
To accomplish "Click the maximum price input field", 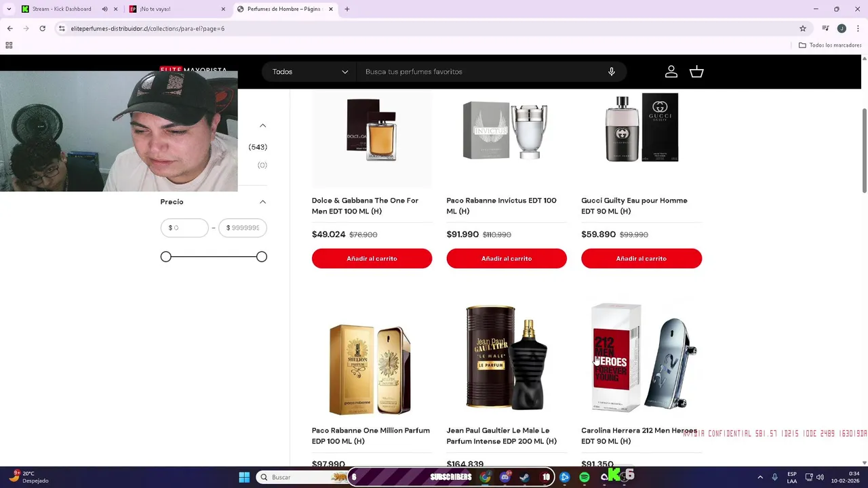I will tap(243, 228).
